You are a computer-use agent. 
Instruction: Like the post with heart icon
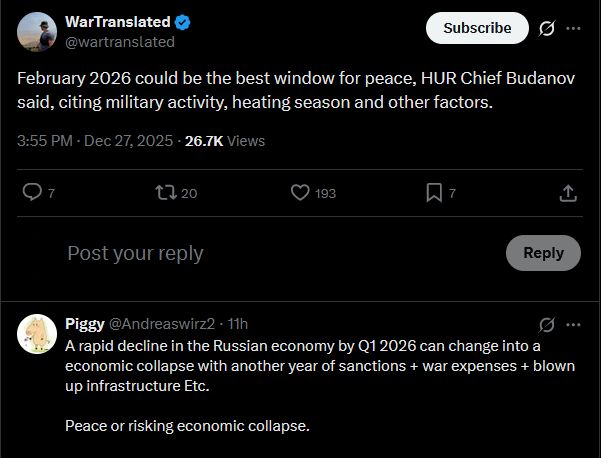click(x=300, y=193)
